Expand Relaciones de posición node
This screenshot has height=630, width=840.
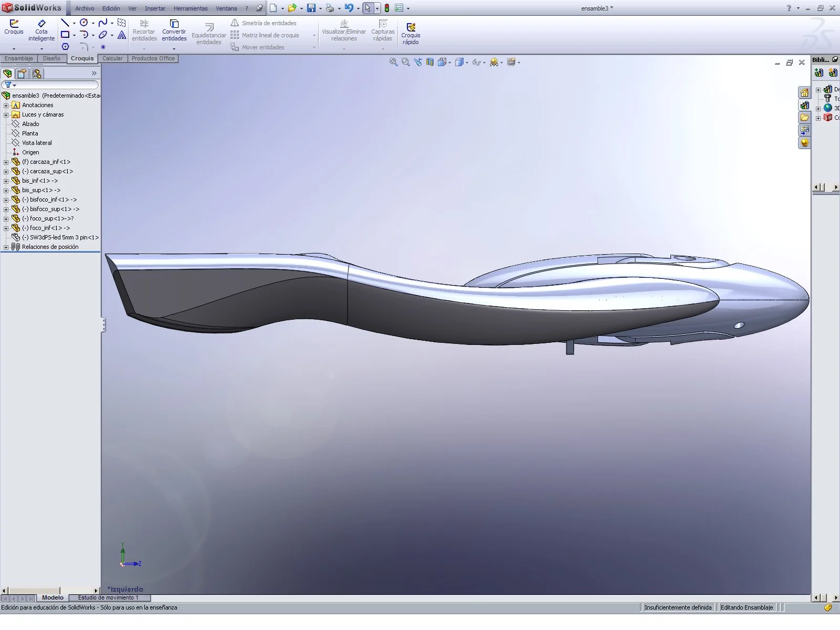coord(6,247)
